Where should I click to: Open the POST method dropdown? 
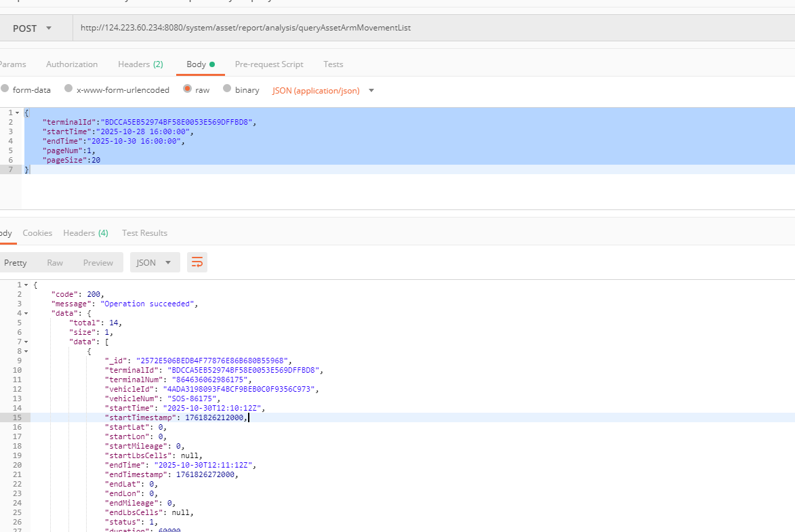(x=33, y=28)
